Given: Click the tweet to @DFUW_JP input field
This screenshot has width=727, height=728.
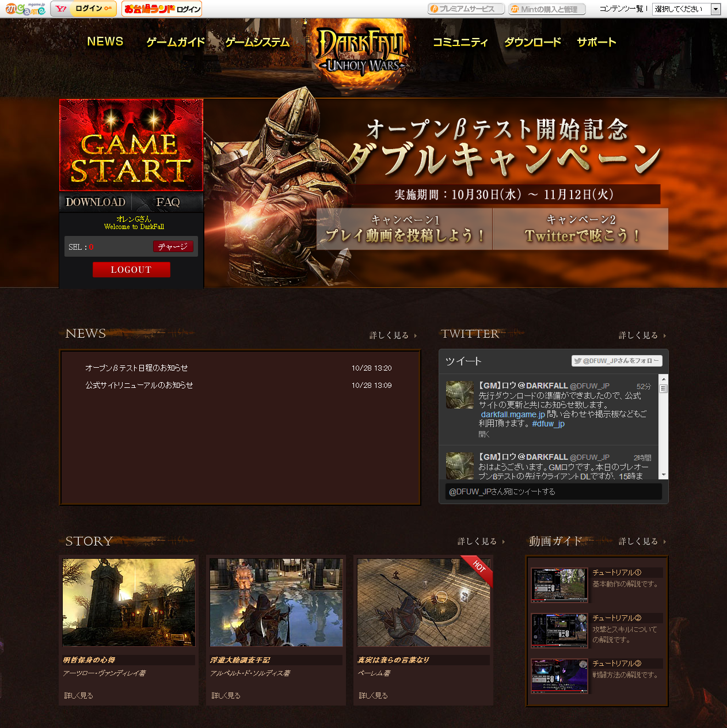Looking at the screenshot, I should pos(553,491).
